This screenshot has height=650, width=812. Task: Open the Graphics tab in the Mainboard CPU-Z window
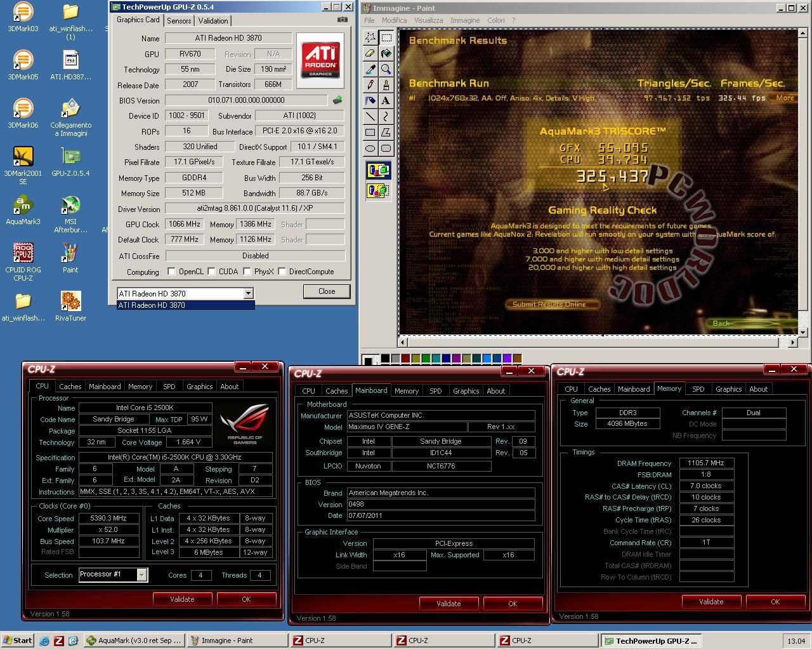point(466,391)
